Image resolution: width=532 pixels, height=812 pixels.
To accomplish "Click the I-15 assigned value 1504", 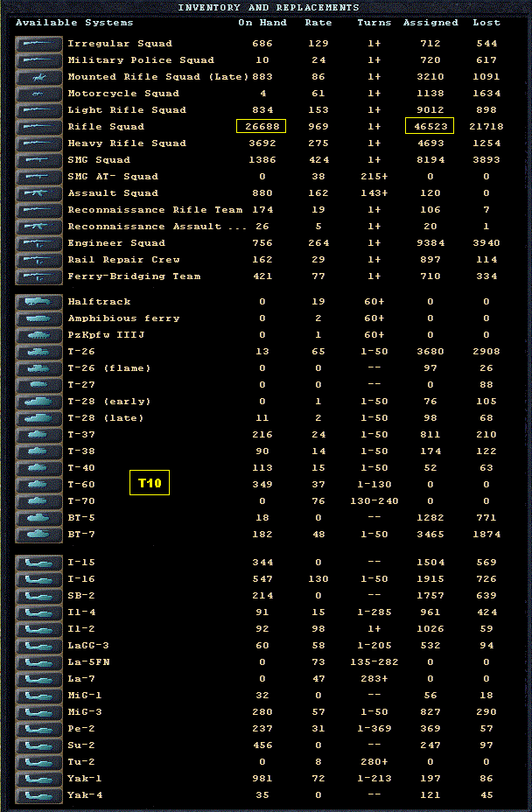I will [430, 563].
